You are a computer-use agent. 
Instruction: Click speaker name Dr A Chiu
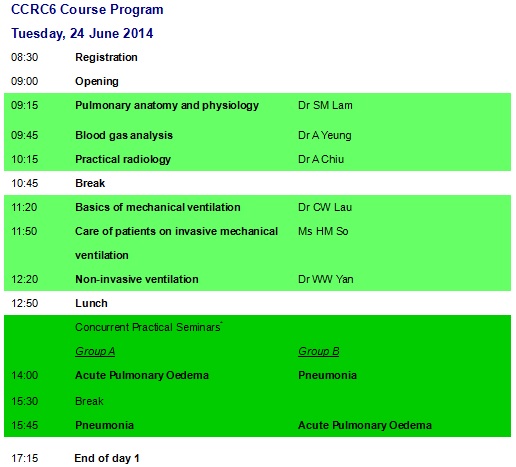(321, 159)
